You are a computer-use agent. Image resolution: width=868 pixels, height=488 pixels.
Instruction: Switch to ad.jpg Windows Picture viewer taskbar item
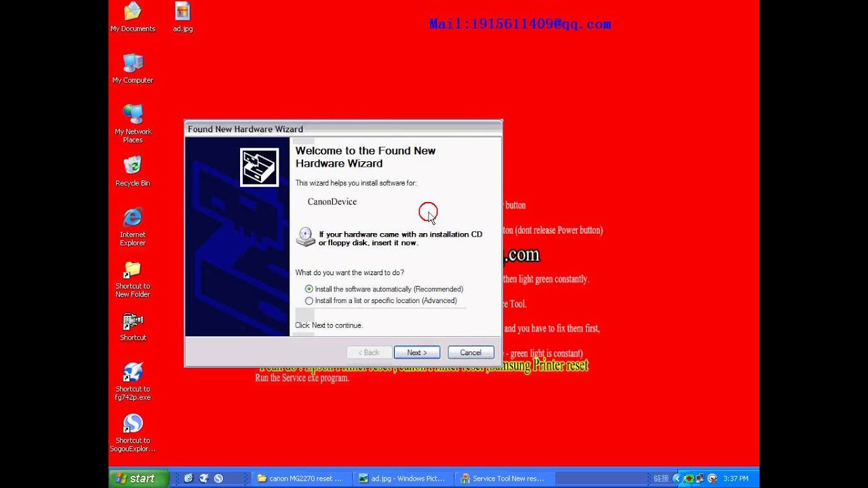click(x=403, y=479)
